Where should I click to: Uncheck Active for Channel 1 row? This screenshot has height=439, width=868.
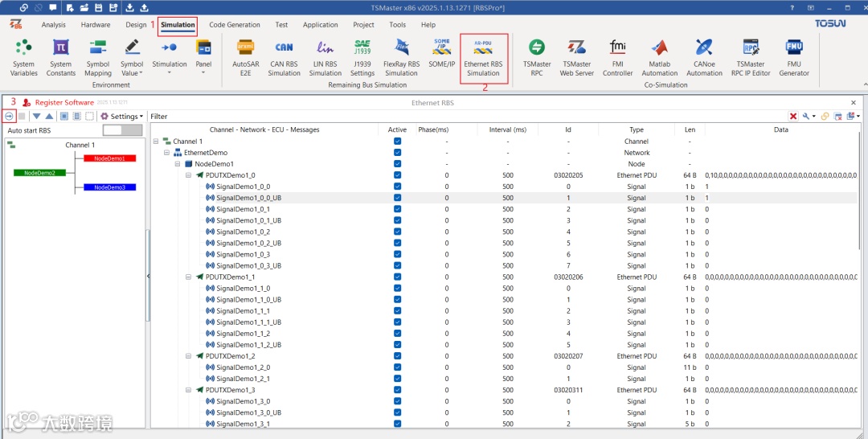pos(398,142)
